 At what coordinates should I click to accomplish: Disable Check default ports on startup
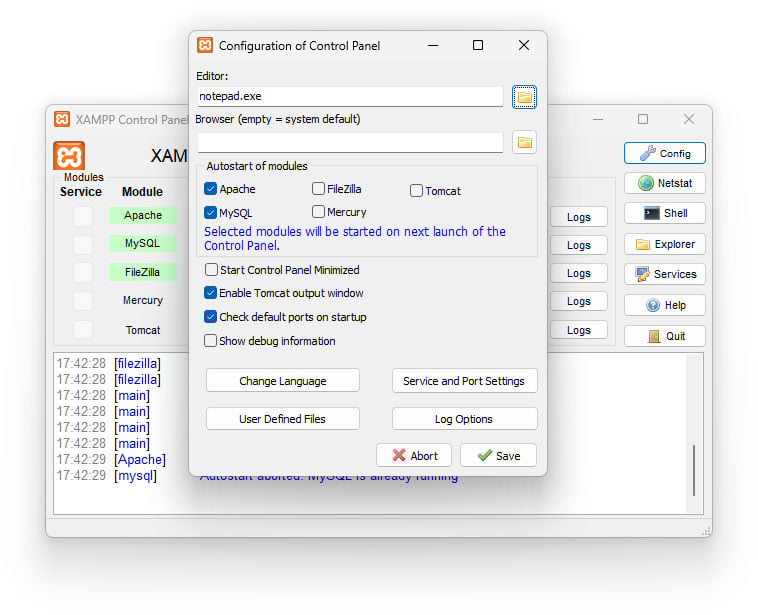[211, 317]
